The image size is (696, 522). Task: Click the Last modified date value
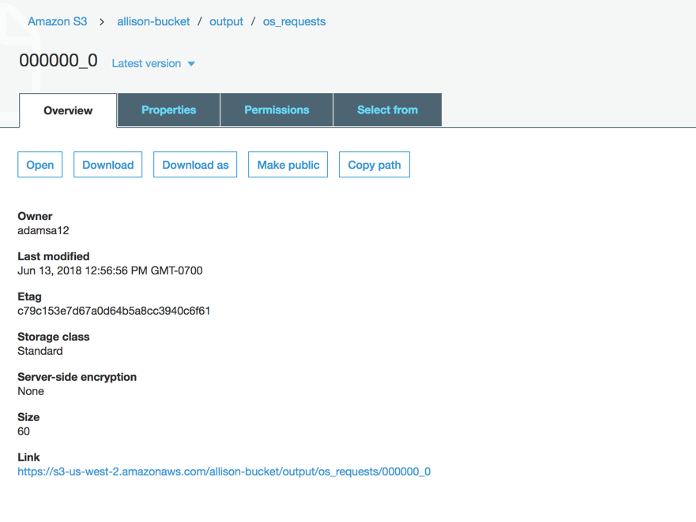click(x=110, y=270)
